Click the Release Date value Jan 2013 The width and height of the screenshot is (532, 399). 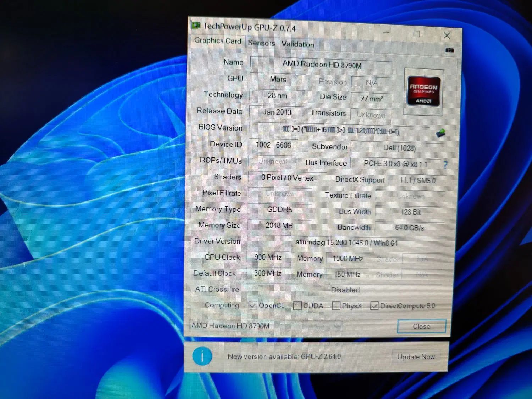pyautogui.click(x=277, y=112)
